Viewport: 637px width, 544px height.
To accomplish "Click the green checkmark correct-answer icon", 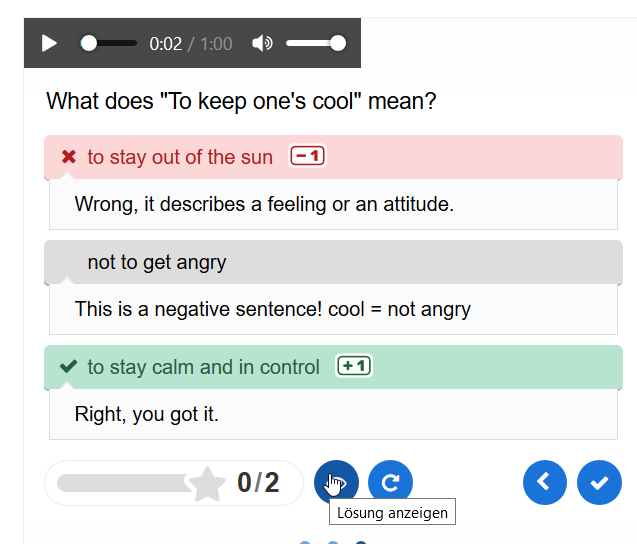I will (69, 367).
